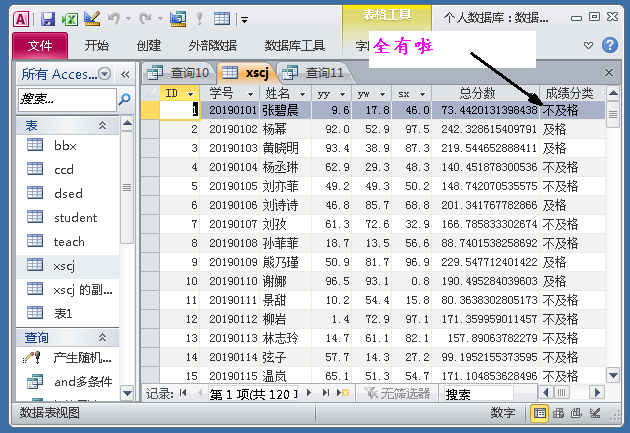
Task: Go to last record button
Action: [326, 393]
